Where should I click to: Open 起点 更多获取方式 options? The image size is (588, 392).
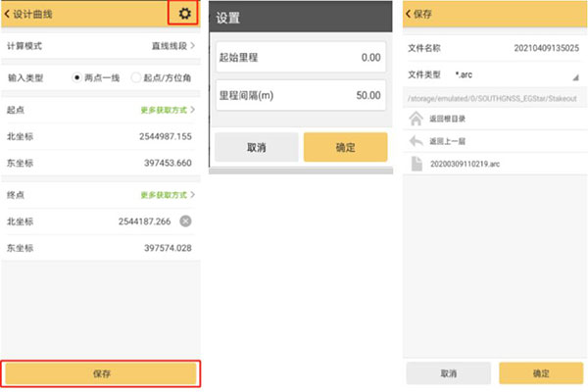(x=168, y=111)
